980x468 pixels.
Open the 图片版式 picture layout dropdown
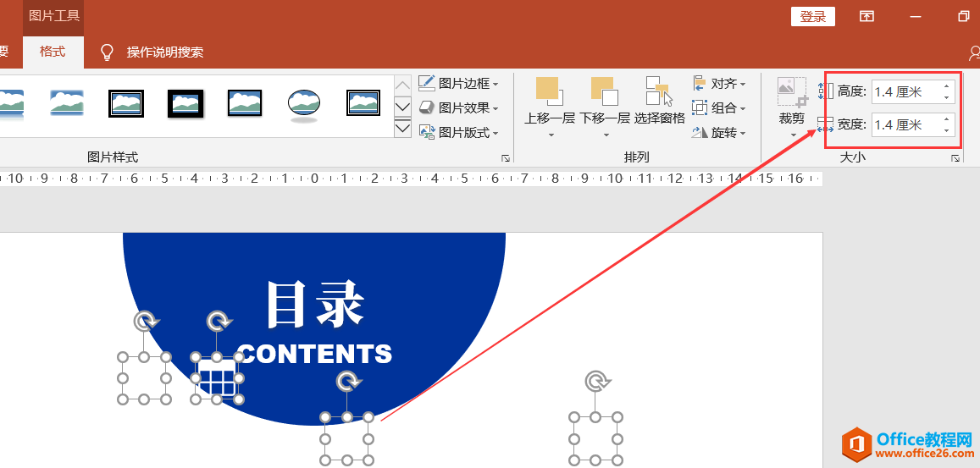(459, 133)
